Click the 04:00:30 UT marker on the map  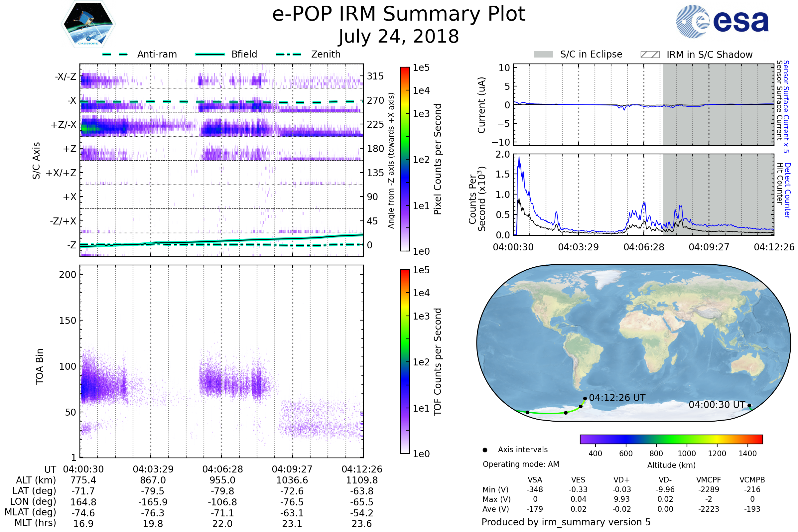point(749,405)
